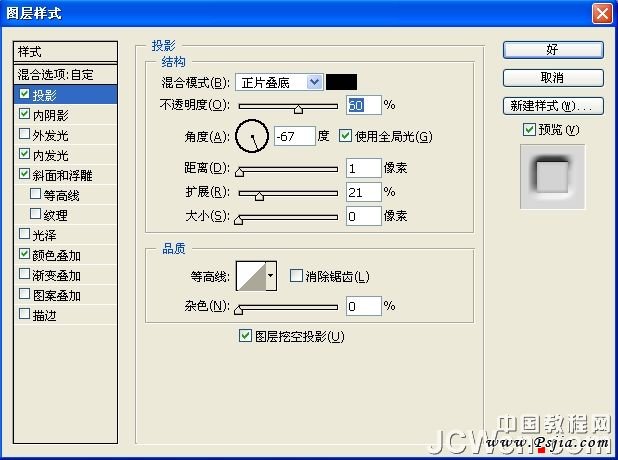This screenshot has height=460, width=618.
Task: Toggle the 颜色叠加 color overlay checkbox
Action: [24, 254]
